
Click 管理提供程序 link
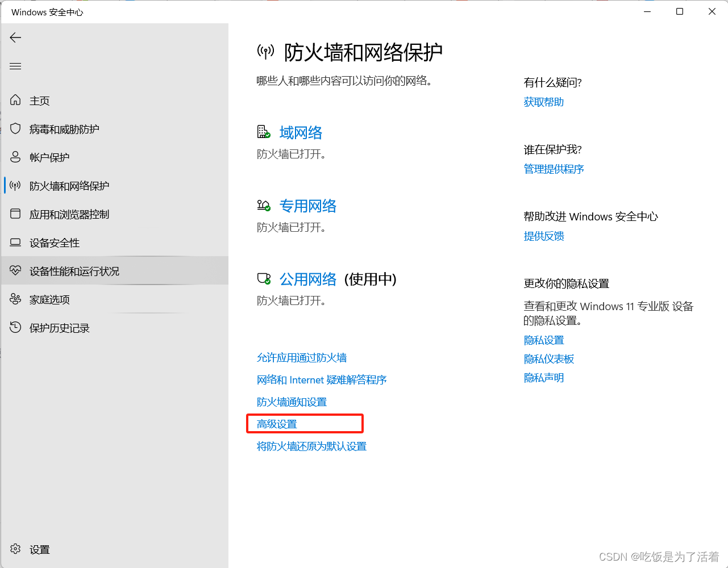click(x=554, y=169)
